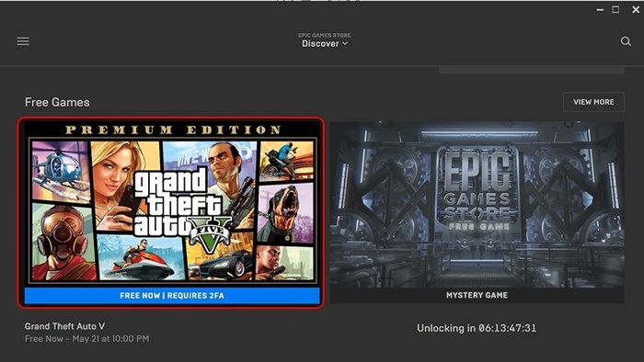Maximize the Epic Games window
Viewport: 644px width, 362px height.
point(615,9)
